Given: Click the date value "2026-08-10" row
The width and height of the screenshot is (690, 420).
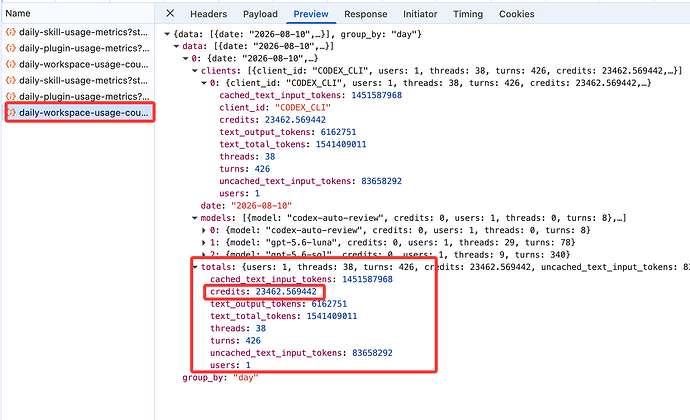Looking at the screenshot, I should [246, 206].
